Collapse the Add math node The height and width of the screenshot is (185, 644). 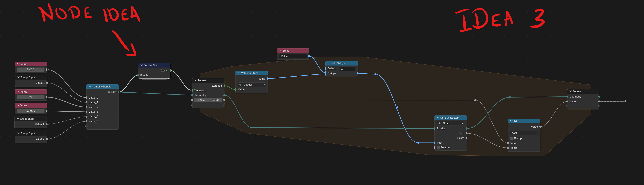click(511, 121)
